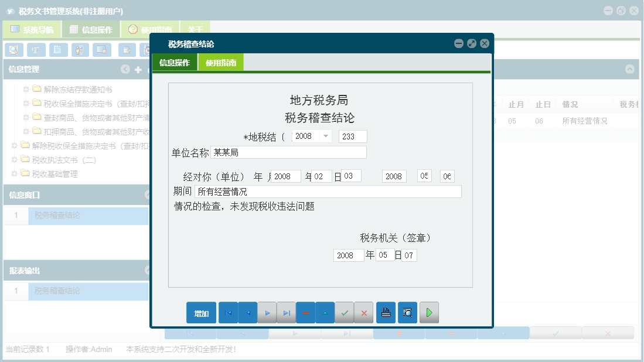The image size is (644, 362).
Task: Click the monitor icon in the top toolbar
Action: click(103, 50)
